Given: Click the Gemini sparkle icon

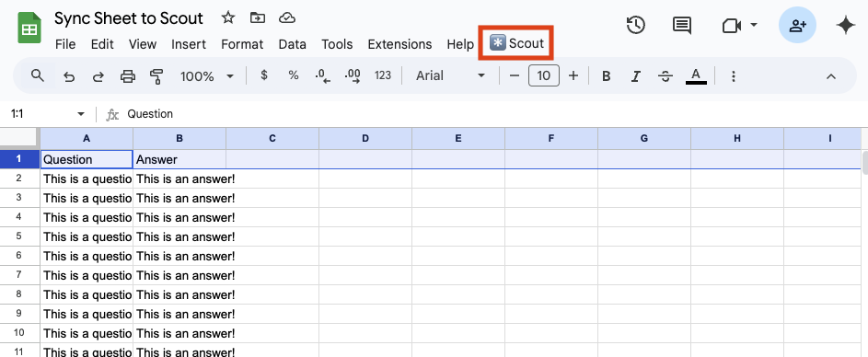Looking at the screenshot, I should pos(846,26).
